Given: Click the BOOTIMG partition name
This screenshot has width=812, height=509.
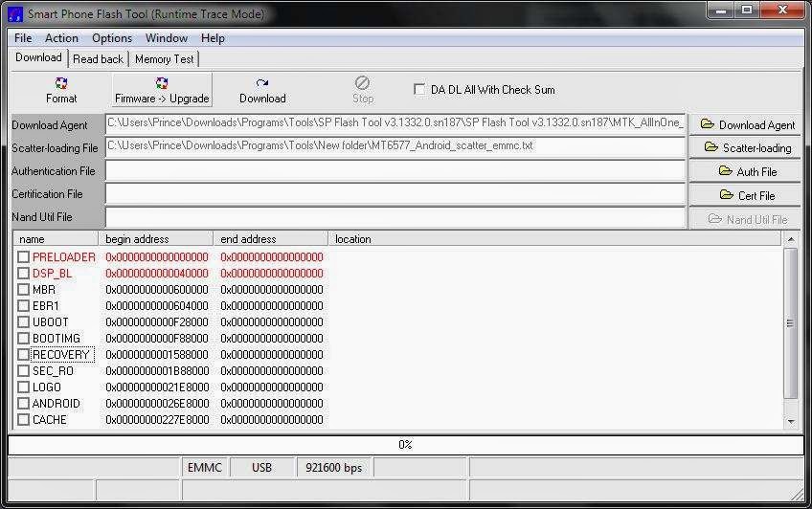Looking at the screenshot, I should point(56,339).
